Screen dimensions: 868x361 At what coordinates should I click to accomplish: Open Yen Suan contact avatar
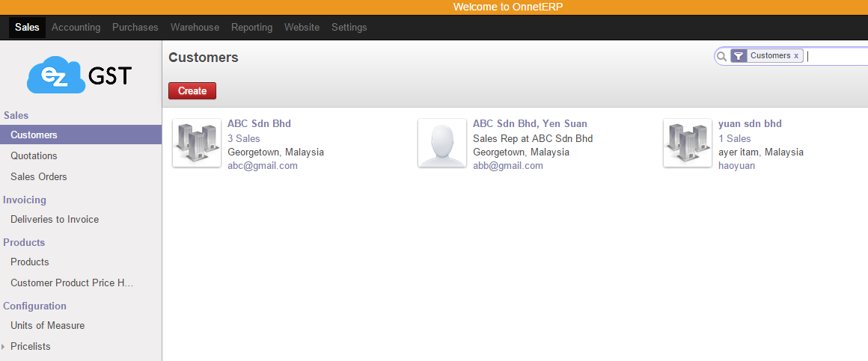point(441,143)
